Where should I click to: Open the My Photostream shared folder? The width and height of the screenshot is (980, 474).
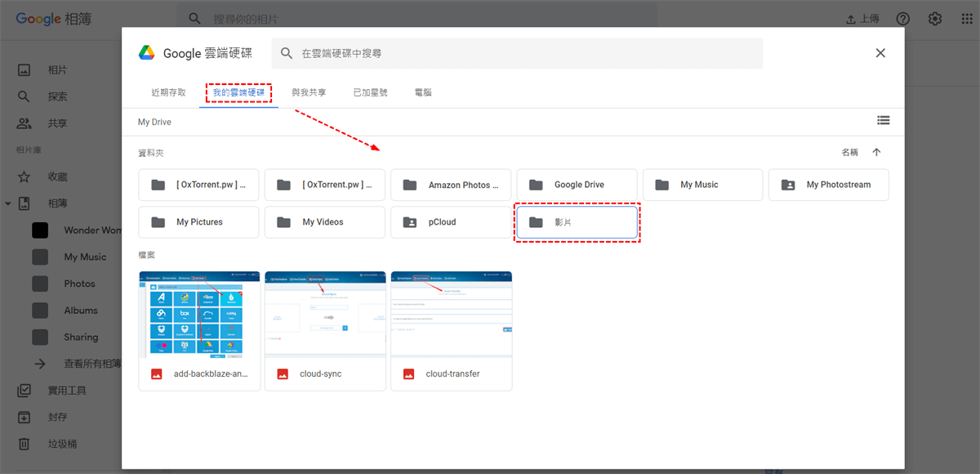(x=829, y=185)
